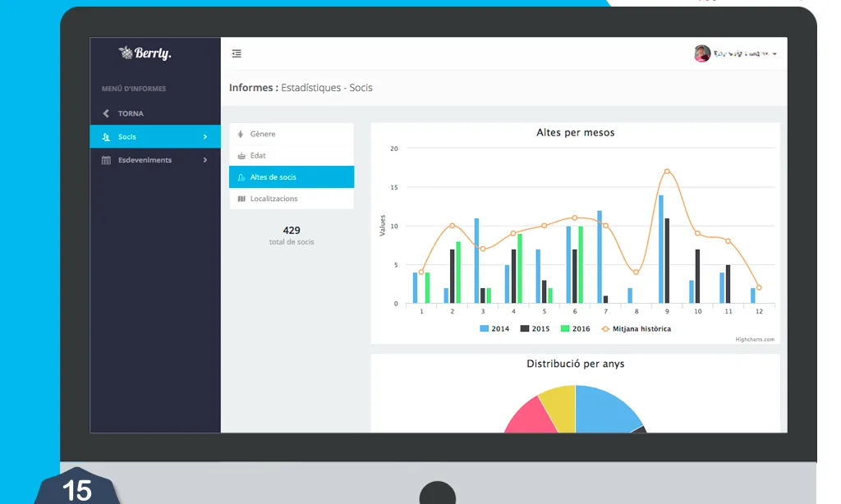Click the cake icon beside Edat
This screenshot has width=841, height=504.
pyautogui.click(x=241, y=155)
